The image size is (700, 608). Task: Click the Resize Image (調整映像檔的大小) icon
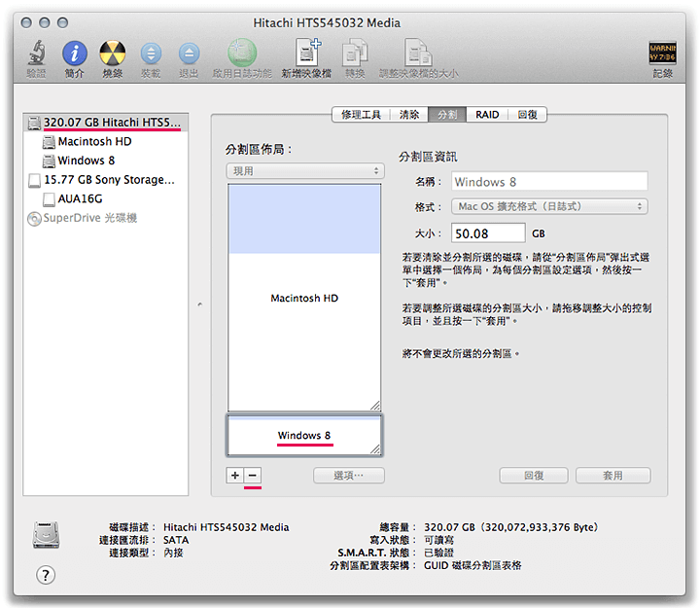coord(418,53)
